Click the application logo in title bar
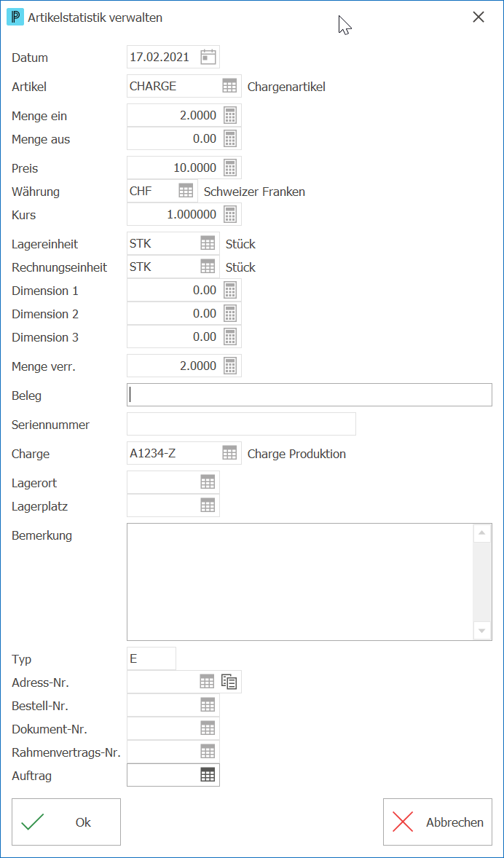Viewport: 504px width, 858px height. [15, 17]
